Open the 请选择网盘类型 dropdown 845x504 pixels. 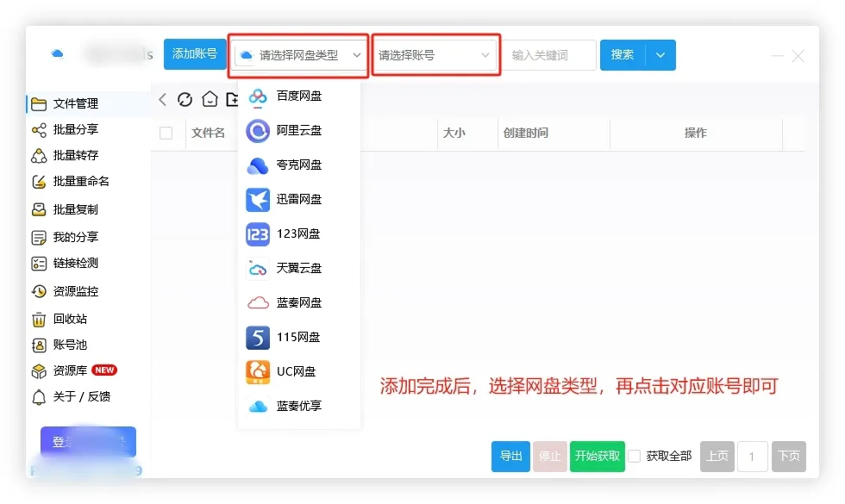pyautogui.click(x=298, y=53)
